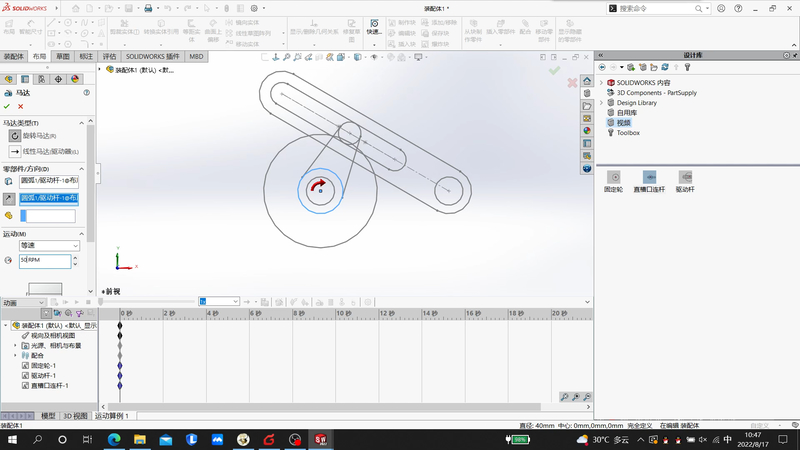
Task: Cancel the motor with the red X
Action: (20, 107)
